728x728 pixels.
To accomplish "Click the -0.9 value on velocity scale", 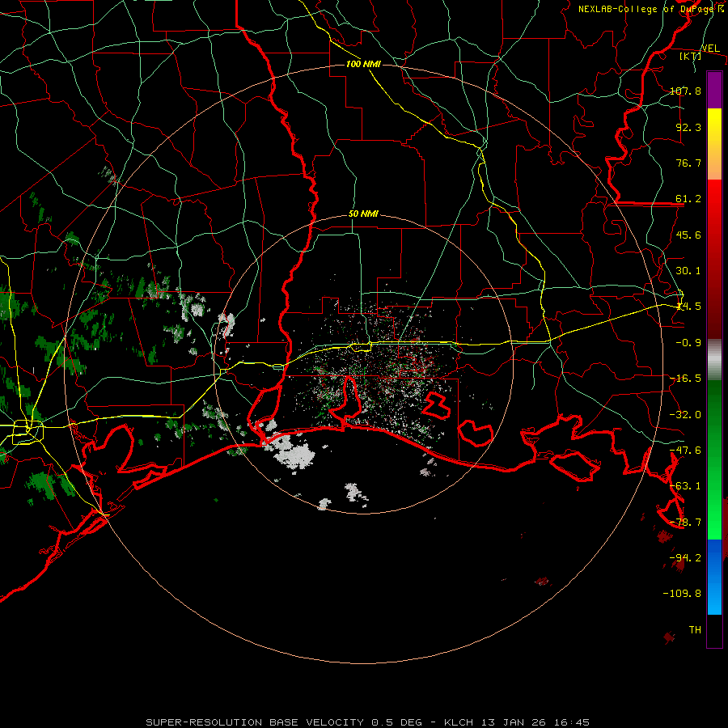I will point(688,343).
